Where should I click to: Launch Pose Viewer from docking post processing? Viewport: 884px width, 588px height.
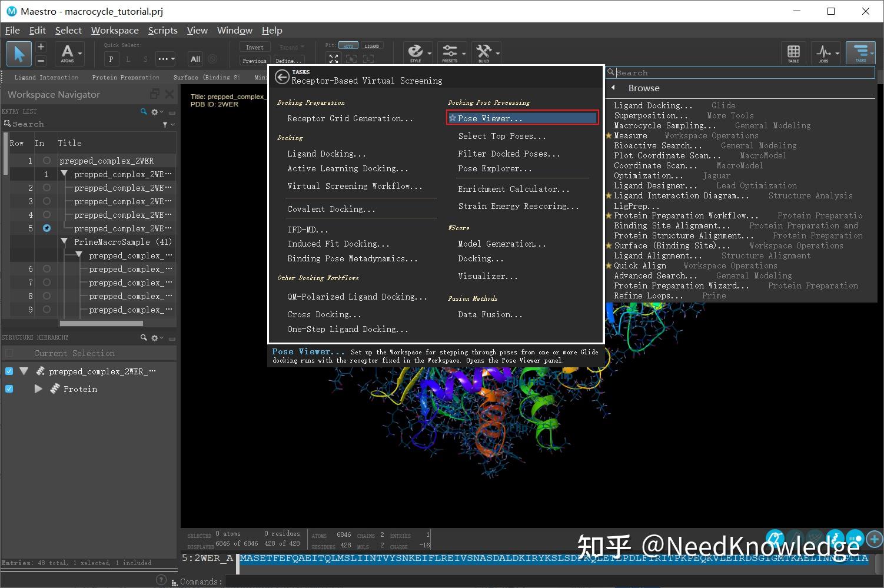coord(490,118)
